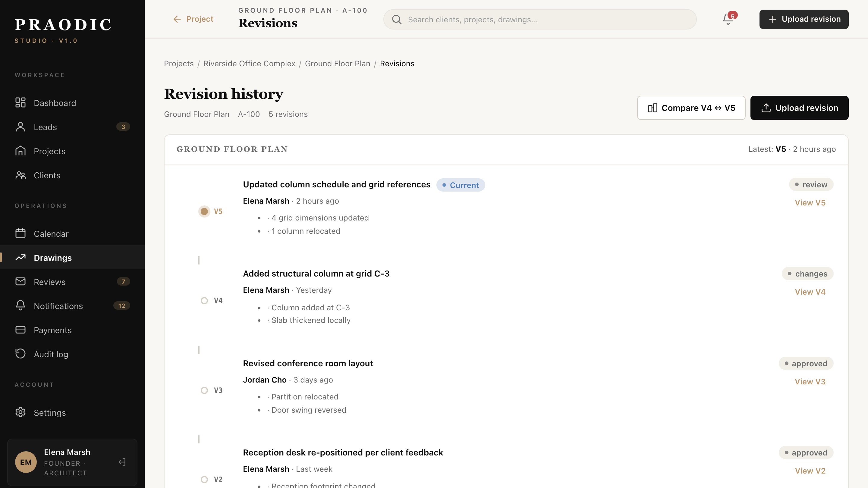Screen dimensions: 868x488
Task: Go back via the Project link
Action: coord(193,19)
